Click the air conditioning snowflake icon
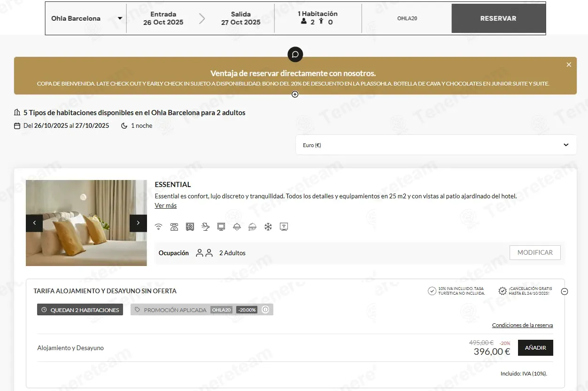The height and width of the screenshot is (391, 588). tap(268, 227)
